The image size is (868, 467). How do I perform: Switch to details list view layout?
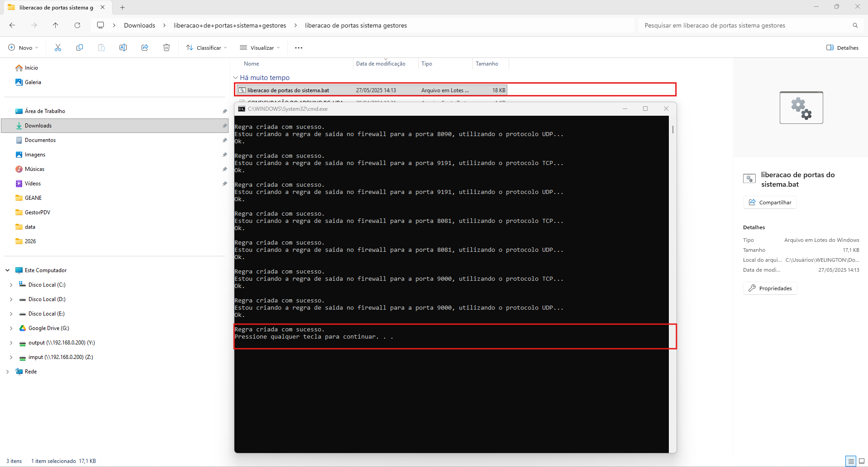851,461
